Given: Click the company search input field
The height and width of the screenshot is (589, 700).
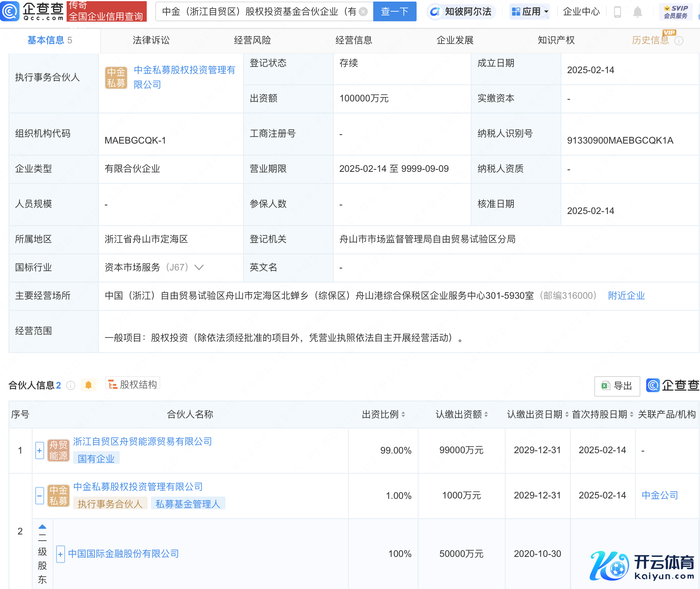Looking at the screenshot, I should (259, 12).
